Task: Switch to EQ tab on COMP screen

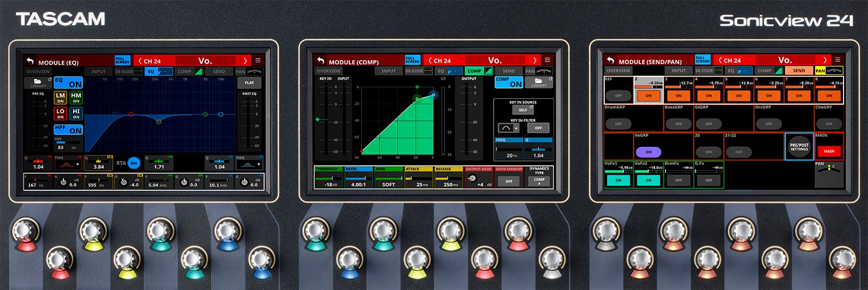Action: [x=449, y=71]
